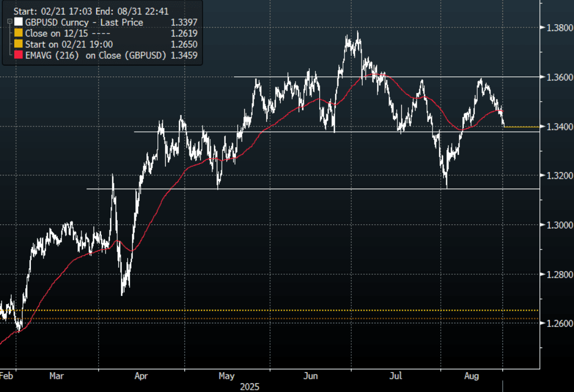Viewport: 574px width, 392px height.
Task: Click the Apr label on the time axis
Action: point(141,377)
